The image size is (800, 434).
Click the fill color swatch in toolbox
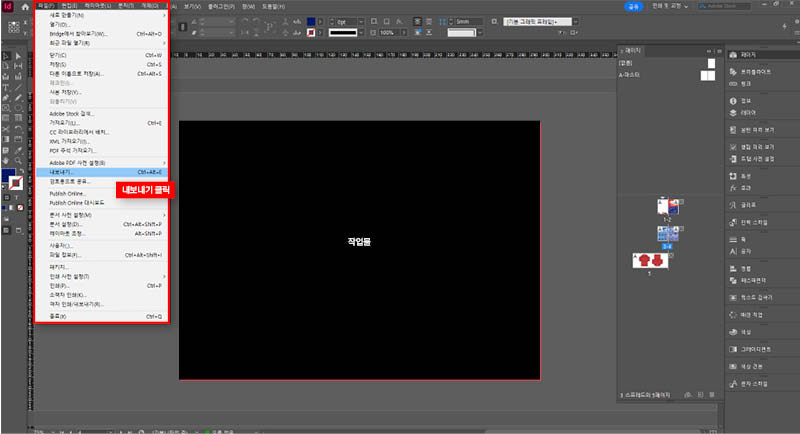tap(8, 176)
